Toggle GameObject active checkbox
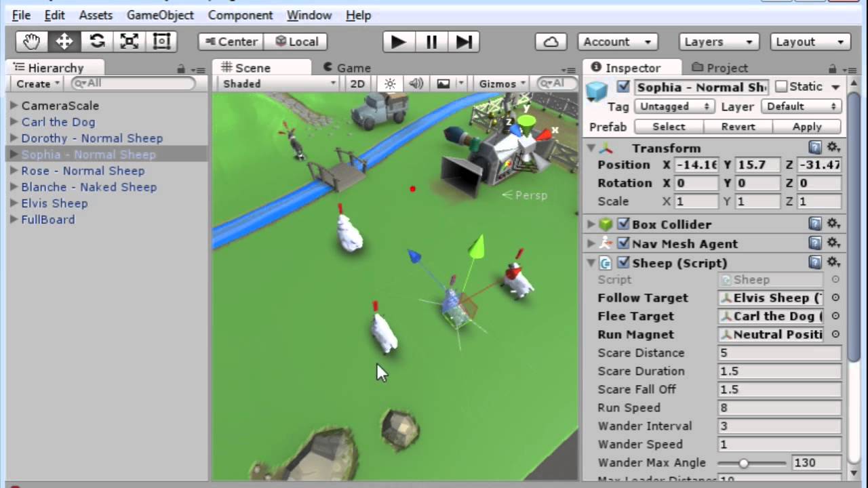Screen dimensions: 868x488 (623, 87)
